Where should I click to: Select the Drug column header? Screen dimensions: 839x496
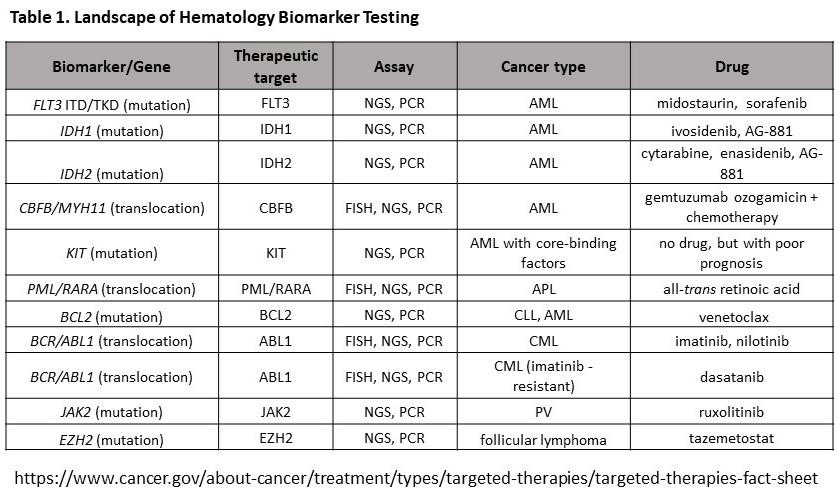tap(732, 68)
